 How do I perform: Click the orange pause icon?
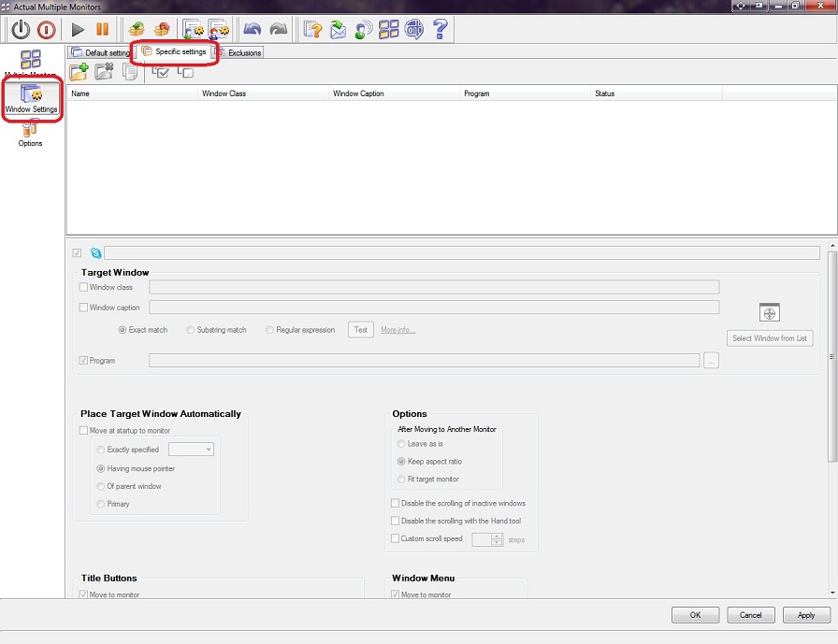pos(102,29)
